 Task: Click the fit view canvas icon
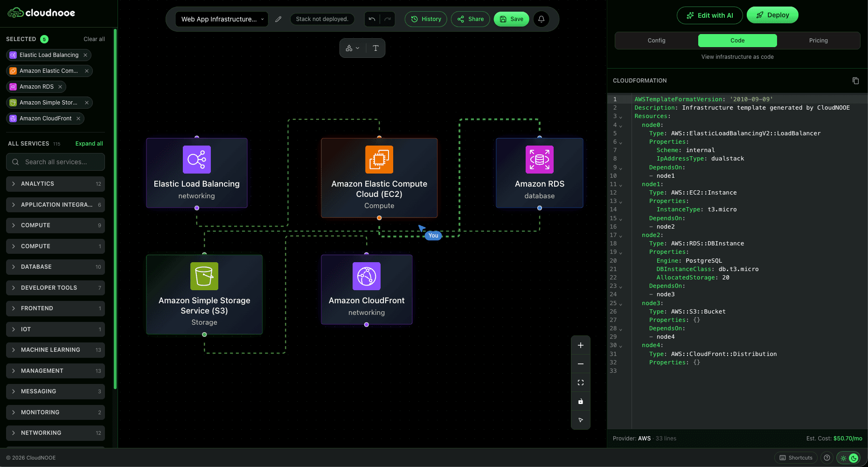coord(581,383)
